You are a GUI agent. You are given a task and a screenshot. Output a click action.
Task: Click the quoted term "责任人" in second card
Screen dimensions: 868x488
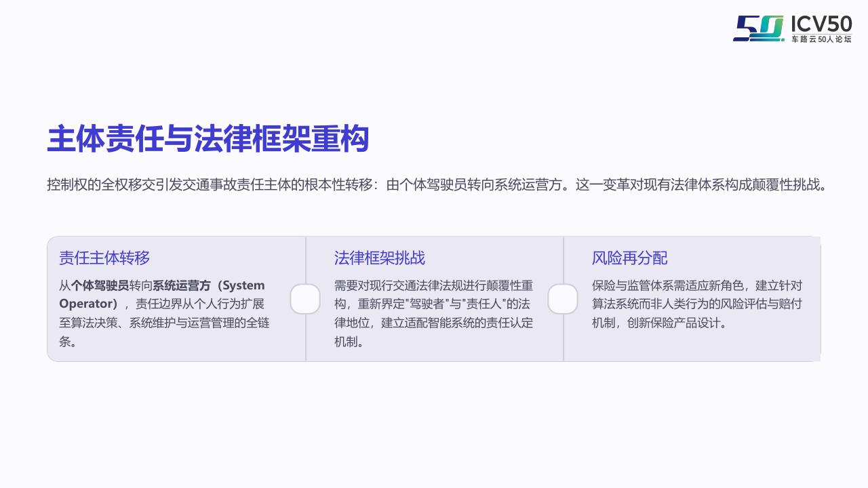pyautogui.click(x=484, y=304)
